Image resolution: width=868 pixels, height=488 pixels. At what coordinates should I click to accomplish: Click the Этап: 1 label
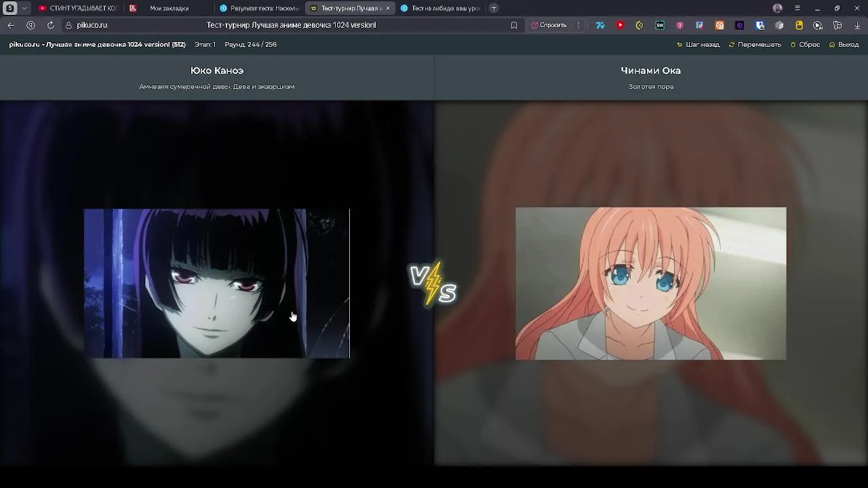tap(205, 45)
